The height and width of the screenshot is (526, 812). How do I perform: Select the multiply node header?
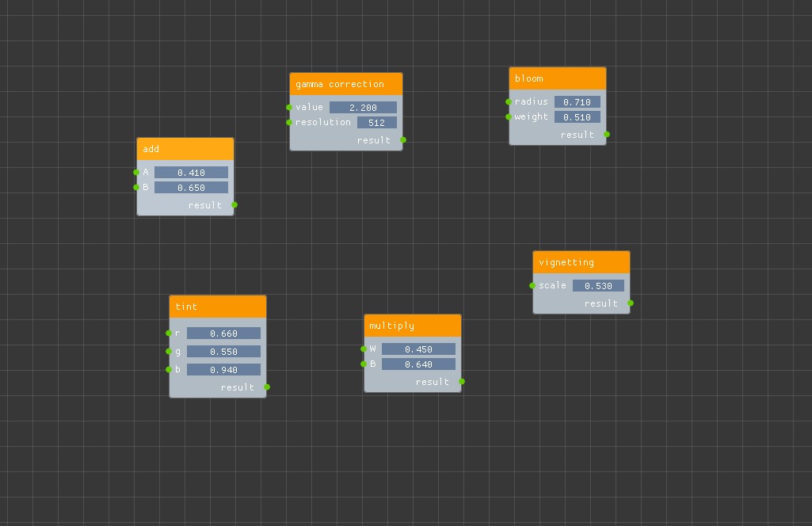pyautogui.click(x=413, y=326)
